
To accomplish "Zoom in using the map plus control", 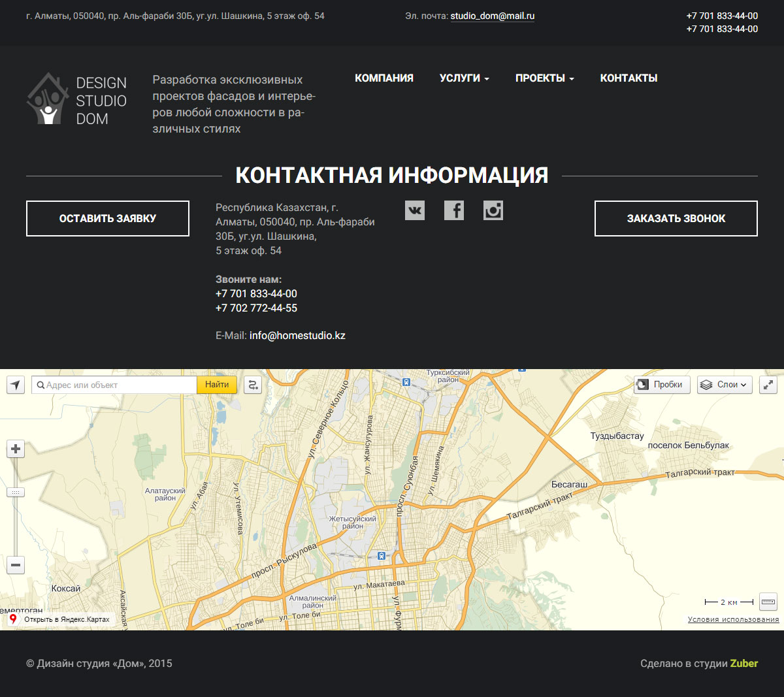I will coord(14,449).
